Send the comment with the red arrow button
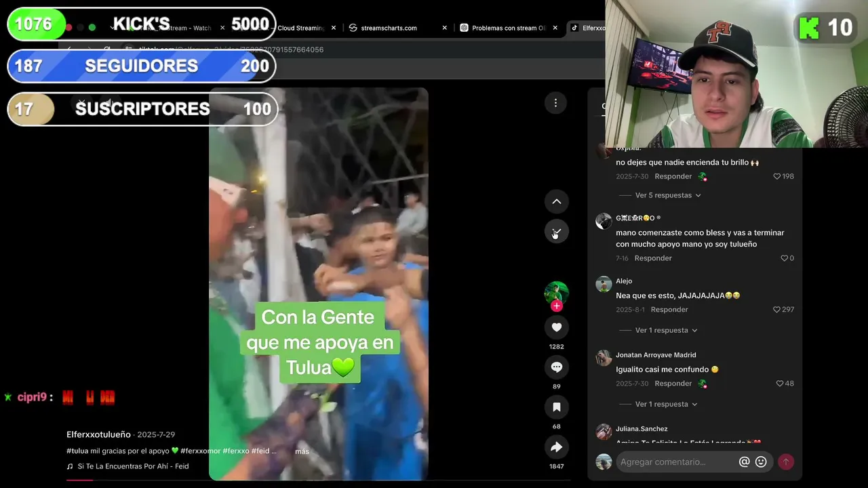 (785, 462)
